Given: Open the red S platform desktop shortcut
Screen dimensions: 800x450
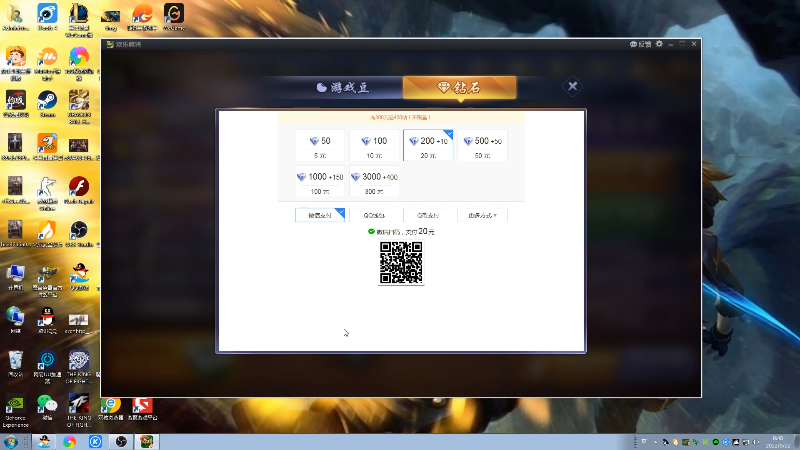Looking at the screenshot, I should click(142, 408).
